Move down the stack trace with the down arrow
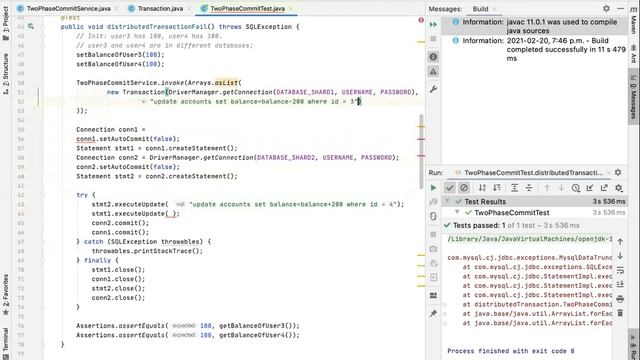This screenshot has height=360, width=640. point(620,256)
